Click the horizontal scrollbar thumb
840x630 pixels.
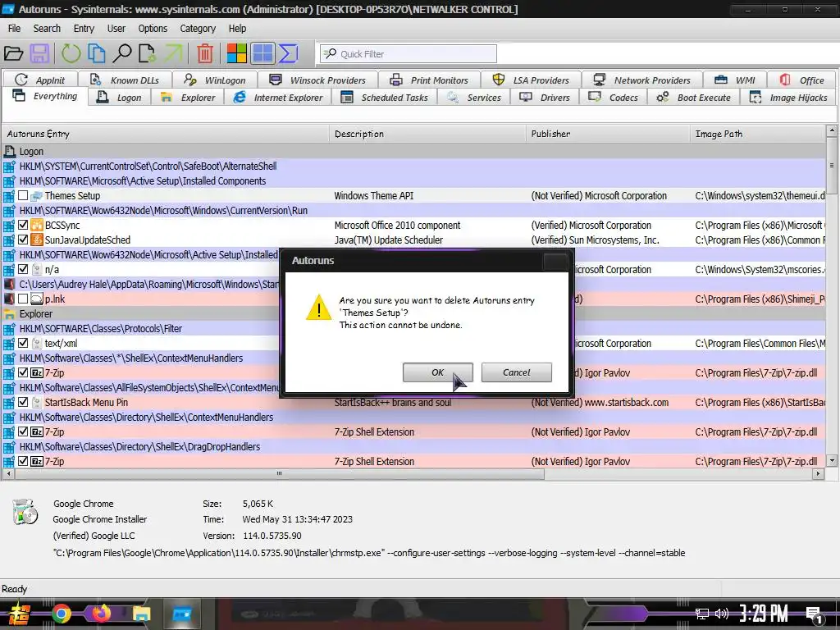pyautogui.click(x=279, y=473)
